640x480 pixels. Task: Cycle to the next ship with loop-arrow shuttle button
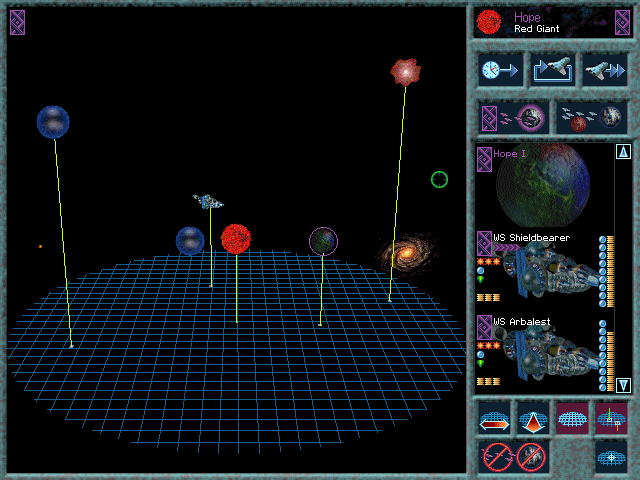tap(553, 70)
